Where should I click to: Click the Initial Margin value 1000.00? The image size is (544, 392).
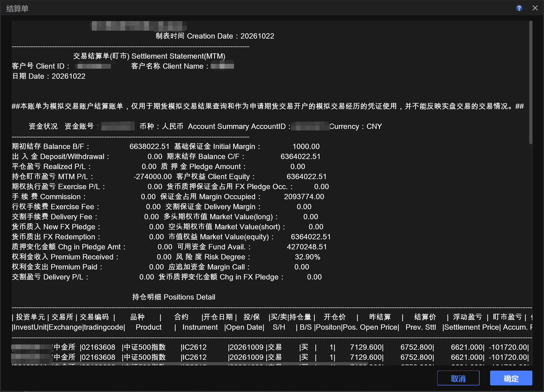(x=306, y=146)
